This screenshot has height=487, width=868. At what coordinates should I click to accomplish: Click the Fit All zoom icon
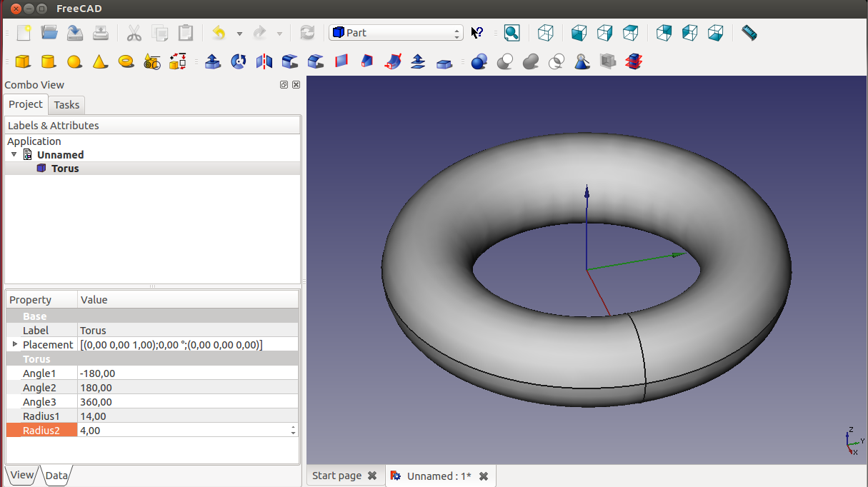(x=512, y=33)
